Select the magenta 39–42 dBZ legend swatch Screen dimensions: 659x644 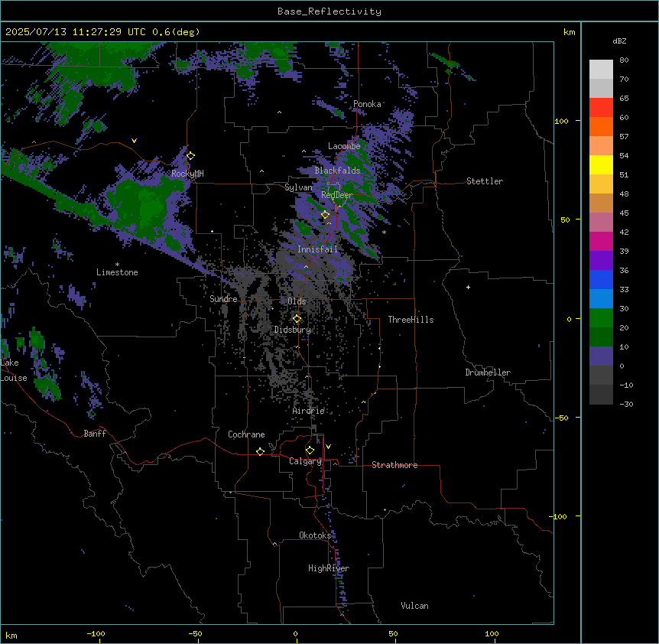(x=601, y=241)
